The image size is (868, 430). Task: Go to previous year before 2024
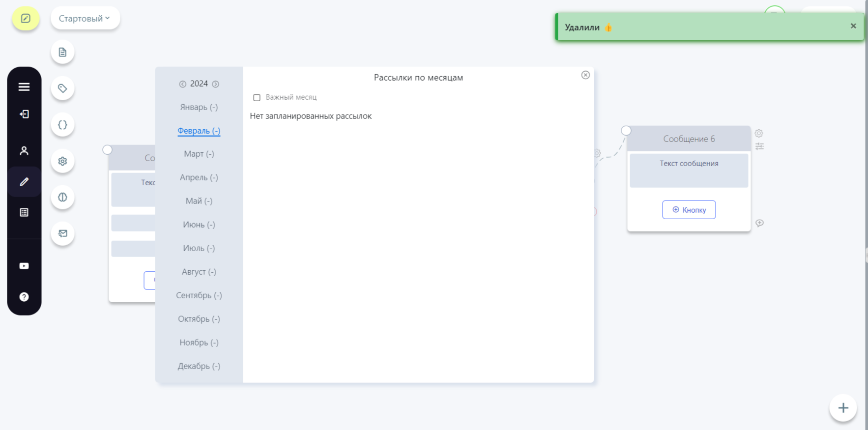[x=182, y=84]
